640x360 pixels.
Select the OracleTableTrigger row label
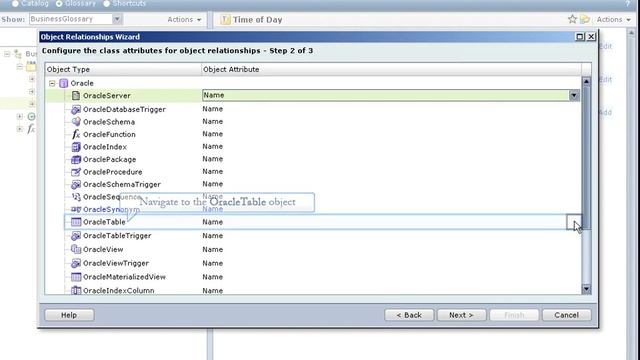pos(117,236)
